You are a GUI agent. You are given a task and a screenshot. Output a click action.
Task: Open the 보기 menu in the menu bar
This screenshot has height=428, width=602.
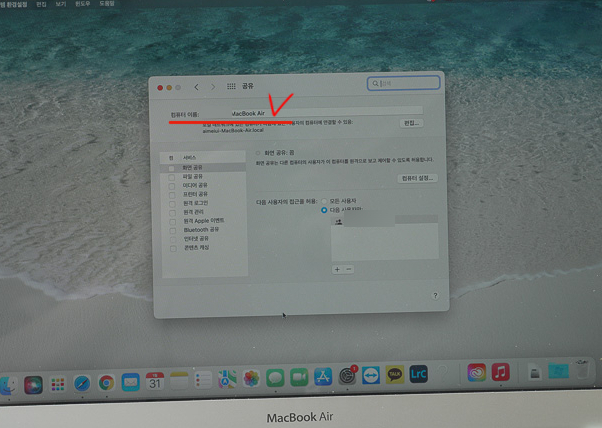(x=61, y=4)
